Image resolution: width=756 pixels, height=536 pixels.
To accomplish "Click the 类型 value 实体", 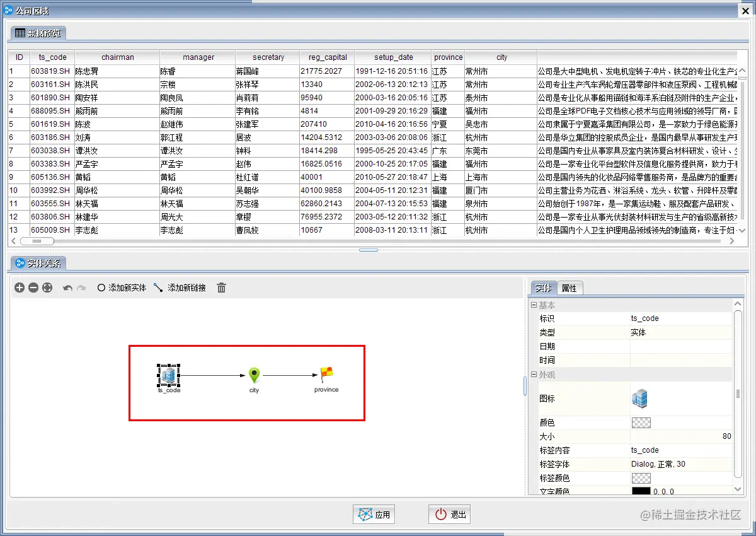I will 682,332.
